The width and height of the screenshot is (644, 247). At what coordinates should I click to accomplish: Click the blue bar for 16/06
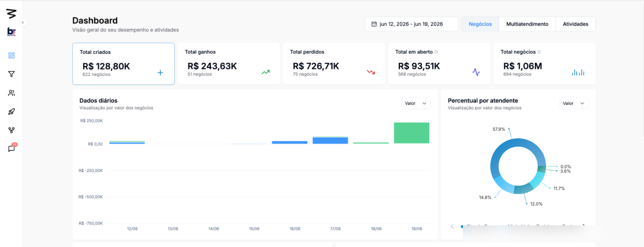point(289,142)
